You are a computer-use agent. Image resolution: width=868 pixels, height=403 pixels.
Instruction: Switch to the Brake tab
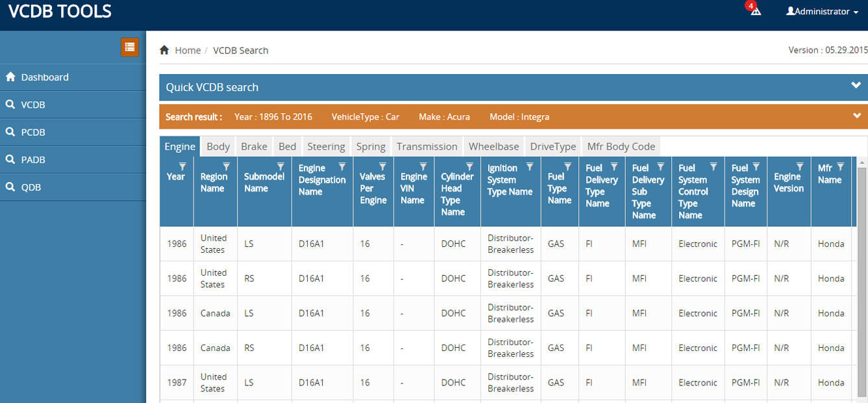click(254, 146)
